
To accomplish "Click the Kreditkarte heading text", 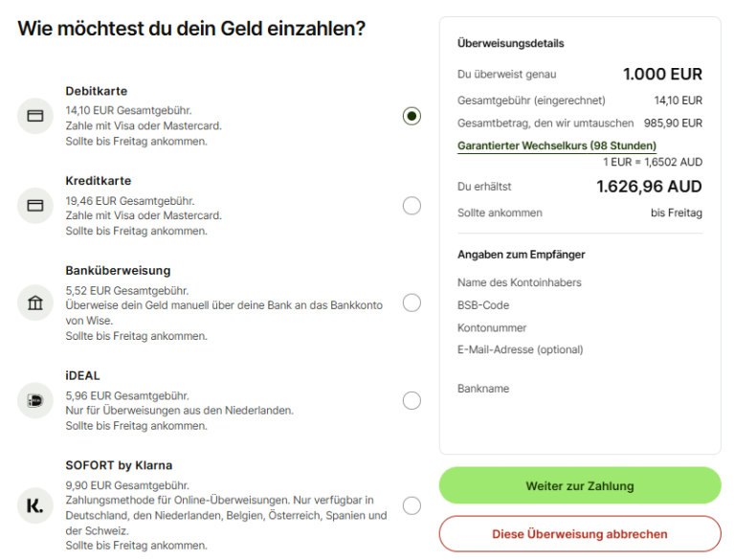I will pyautogui.click(x=99, y=181).
